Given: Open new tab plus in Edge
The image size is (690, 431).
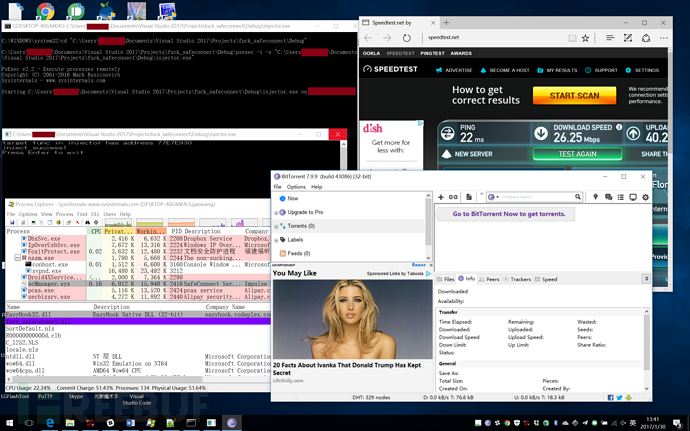Looking at the screenshot, I should click(446, 22).
